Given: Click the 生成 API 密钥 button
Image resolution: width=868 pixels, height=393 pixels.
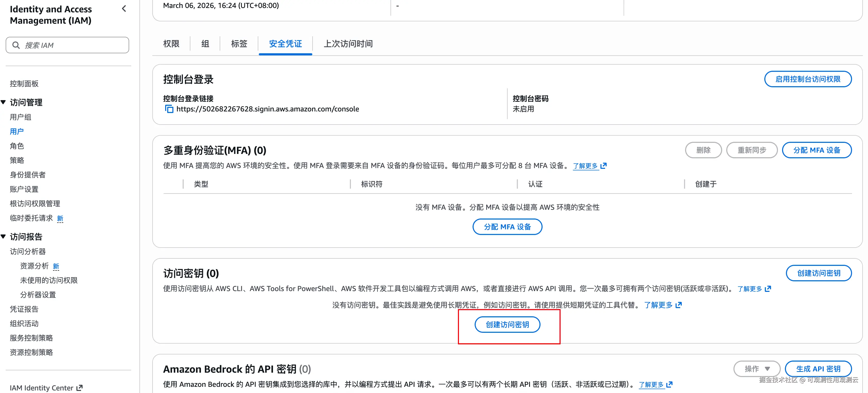Looking at the screenshot, I should click(818, 368).
